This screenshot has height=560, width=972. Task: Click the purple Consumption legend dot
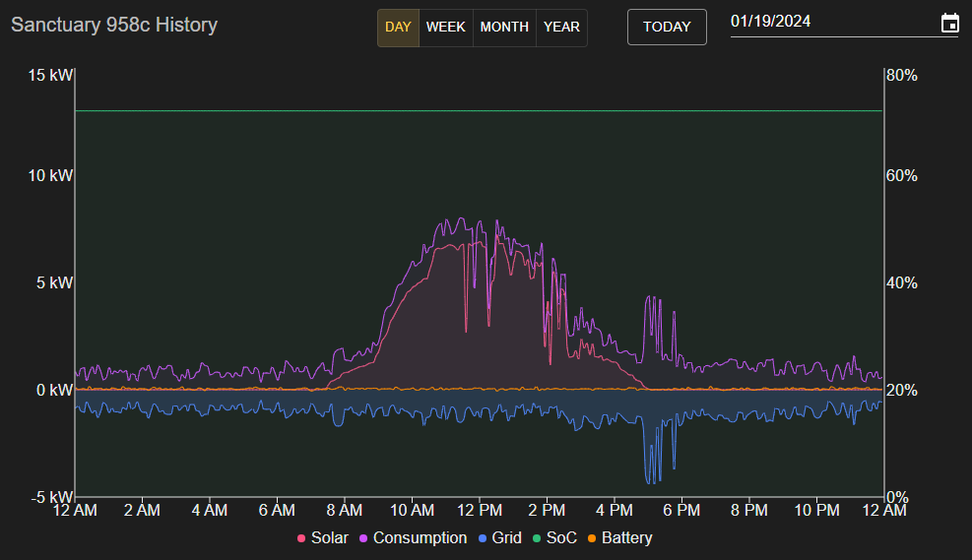363,538
